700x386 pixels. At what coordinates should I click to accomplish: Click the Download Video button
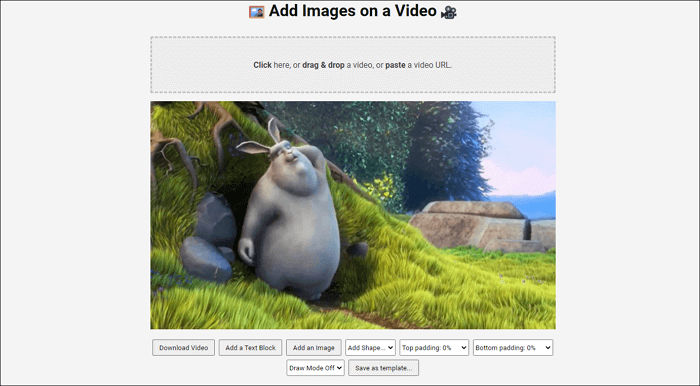coord(183,348)
